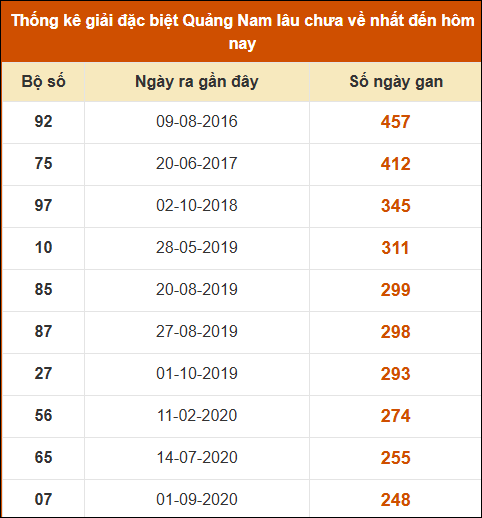The height and width of the screenshot is (518, 482).
Task: Click number 10 in the Bộ số column
Action: coord(43,247)
